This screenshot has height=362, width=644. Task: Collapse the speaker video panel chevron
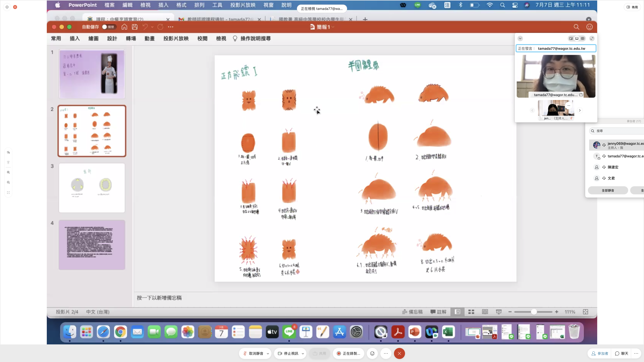(x=520, y=38)
